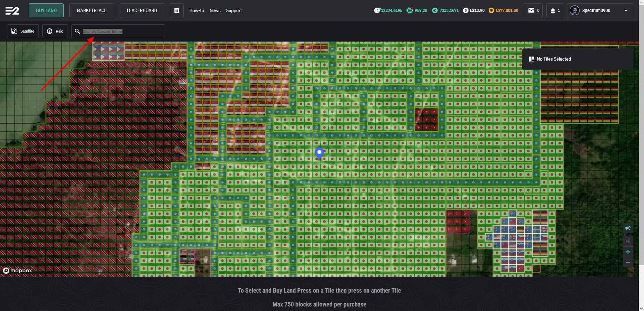Focus the location search field
This screenshot has width=644, height=311.
click(121, 31)
